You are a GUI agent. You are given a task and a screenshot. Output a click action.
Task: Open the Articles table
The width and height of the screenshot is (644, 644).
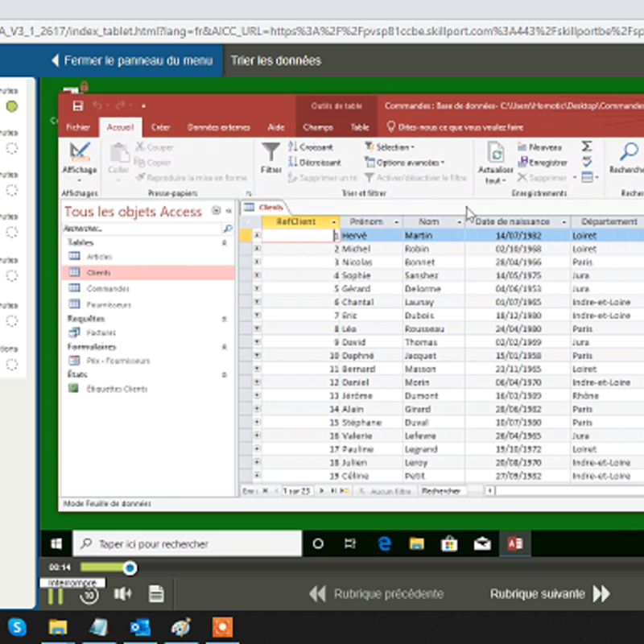99,257
